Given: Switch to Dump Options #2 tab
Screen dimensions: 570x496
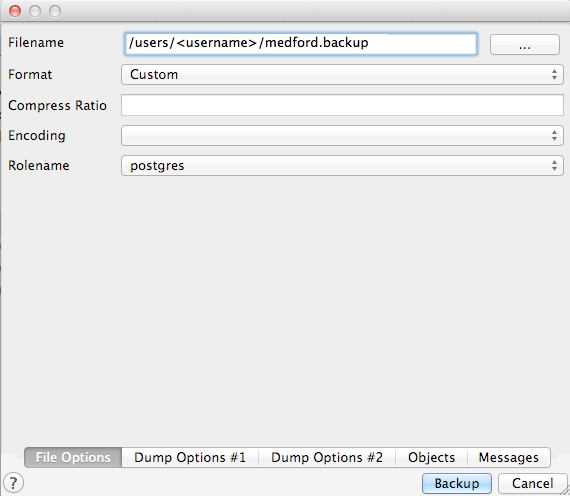Looking at the screenshot, I should pos(327,457).
